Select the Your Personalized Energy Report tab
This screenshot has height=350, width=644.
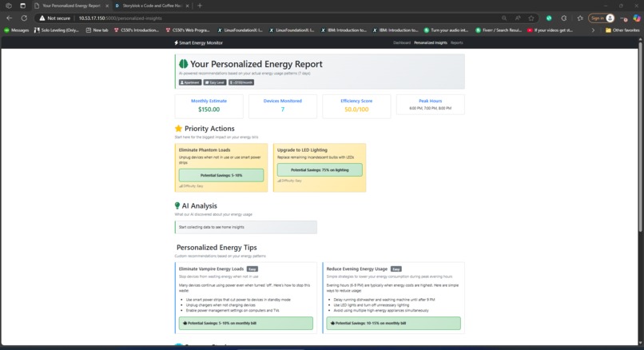pyautogui.click(x=71, y=6)
